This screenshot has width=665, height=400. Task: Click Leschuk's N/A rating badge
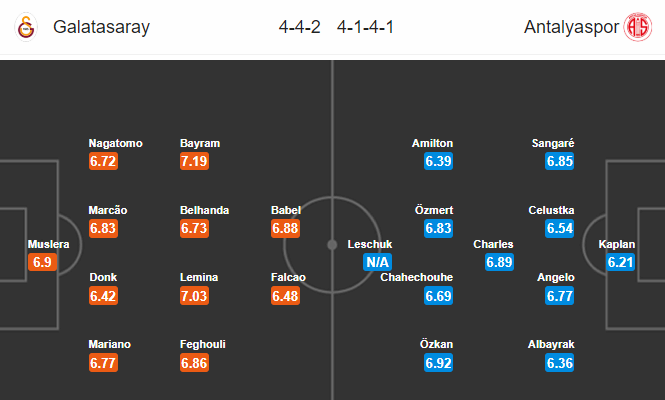tap(377, 262)
